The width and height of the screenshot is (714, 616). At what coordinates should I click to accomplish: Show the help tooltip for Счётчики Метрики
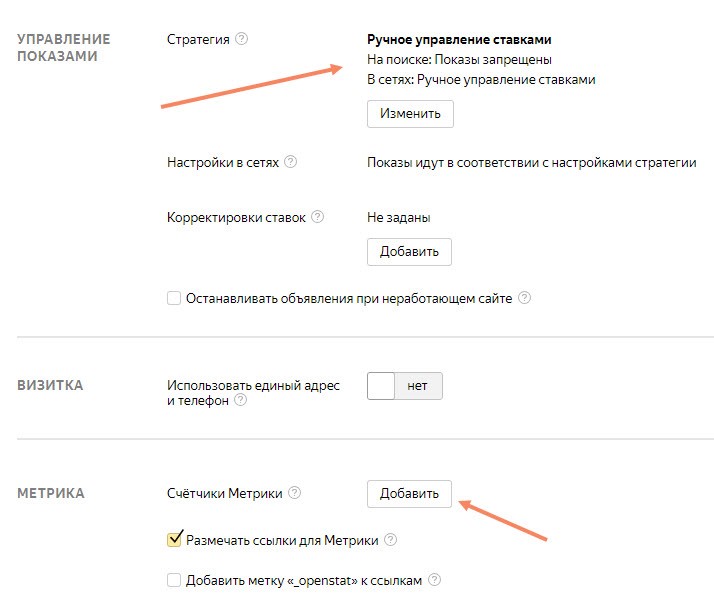click(294, 493)
